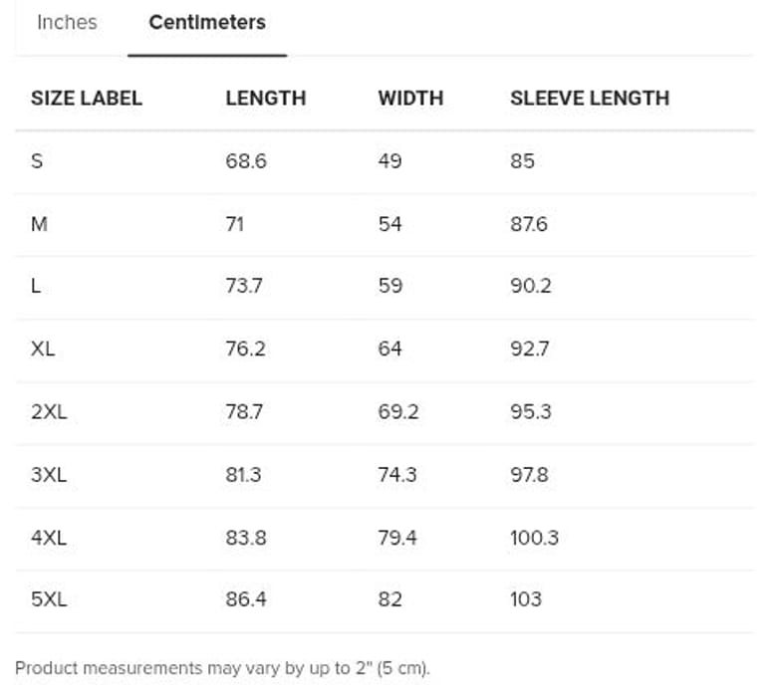The image size is (765, 700).
Task: Click the product measurements variance note
Action: (222, 668)
